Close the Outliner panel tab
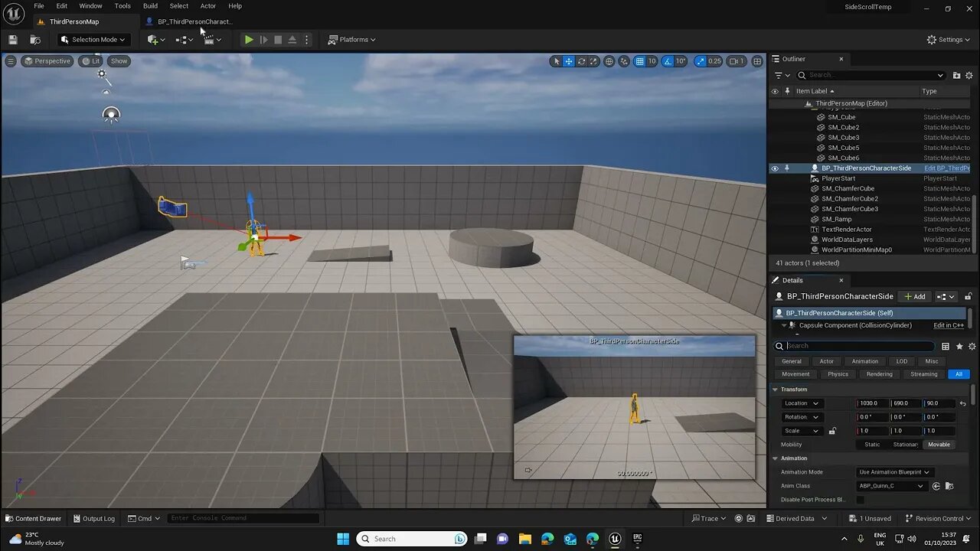 841,59
